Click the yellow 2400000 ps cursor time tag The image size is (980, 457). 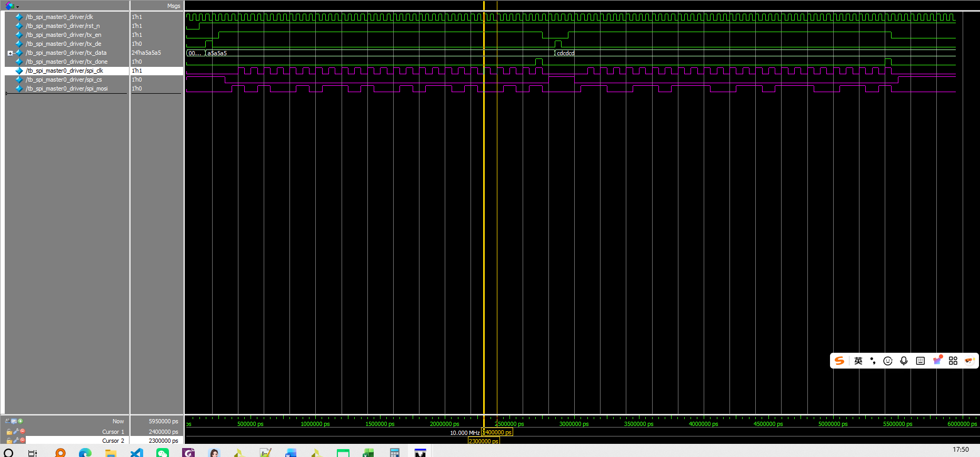point(497,432)
